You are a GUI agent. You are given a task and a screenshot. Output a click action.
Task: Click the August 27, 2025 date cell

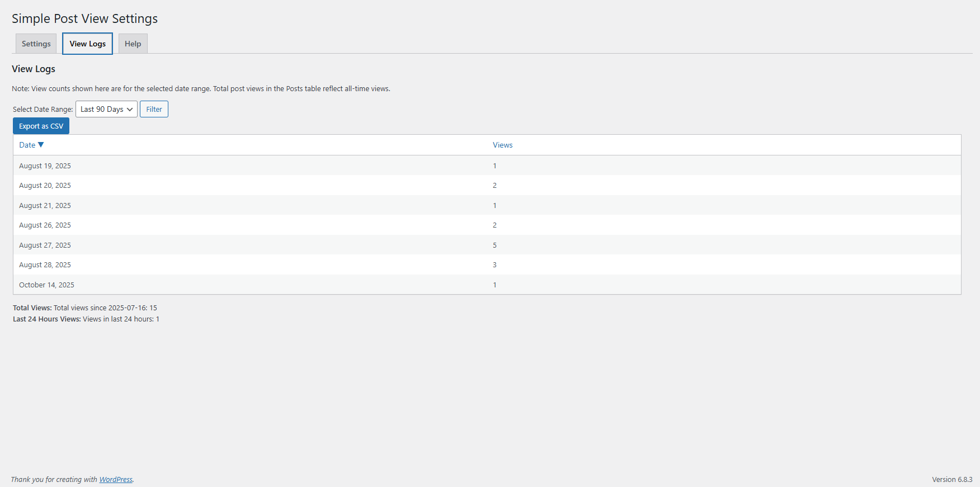[45, 245]
